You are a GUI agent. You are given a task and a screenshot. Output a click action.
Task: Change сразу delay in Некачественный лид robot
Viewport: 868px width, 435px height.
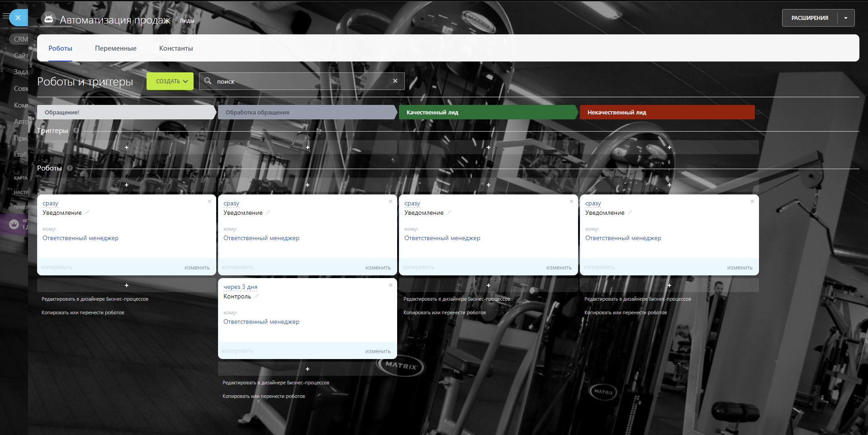[593, 203]
